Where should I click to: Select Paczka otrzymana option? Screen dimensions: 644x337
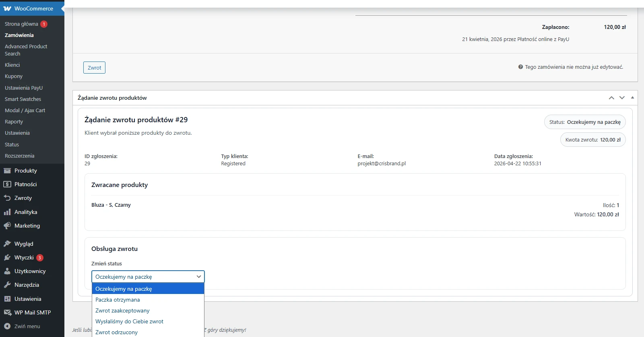click(x=148, y=300)
